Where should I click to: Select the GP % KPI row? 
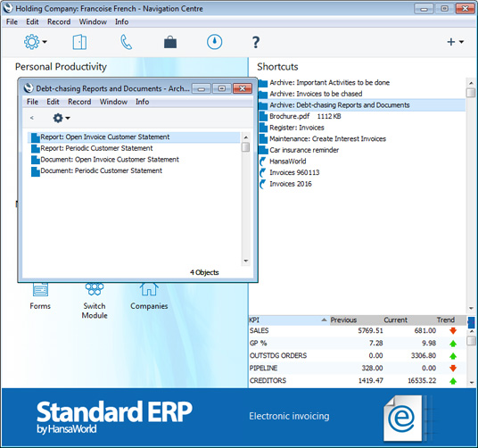tap(357, 344)
